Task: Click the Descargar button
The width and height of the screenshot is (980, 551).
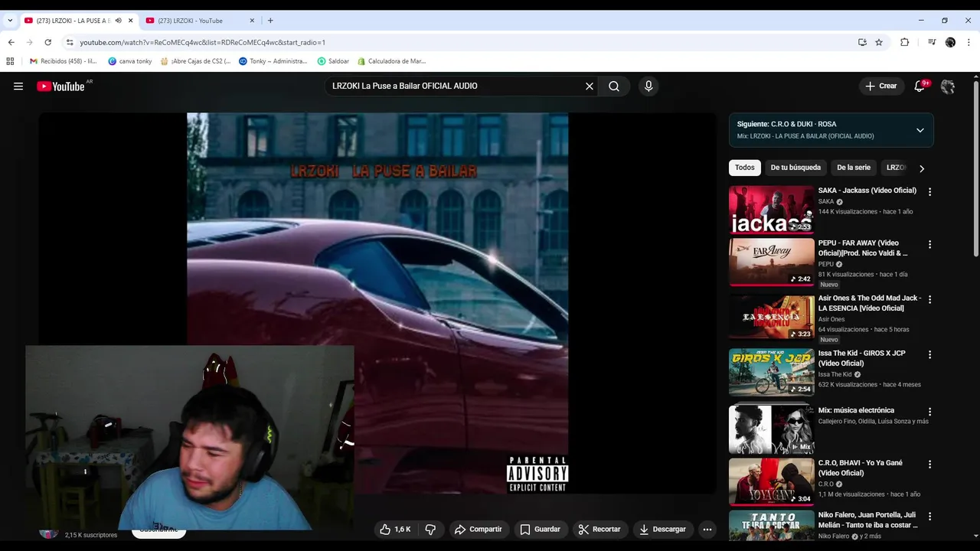Action: pos(663,529)
